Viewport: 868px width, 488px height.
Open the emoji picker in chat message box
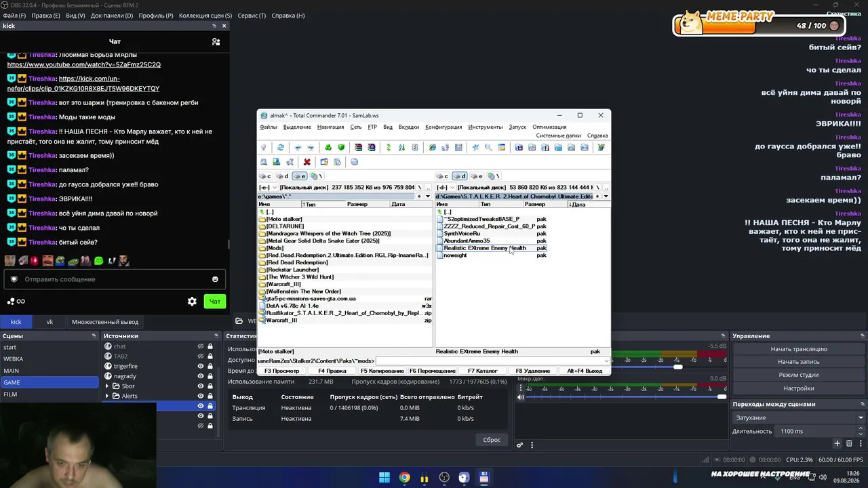215,279
